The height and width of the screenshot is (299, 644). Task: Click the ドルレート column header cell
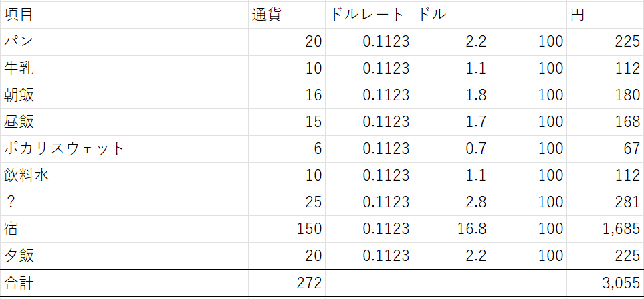coord(366,15)
